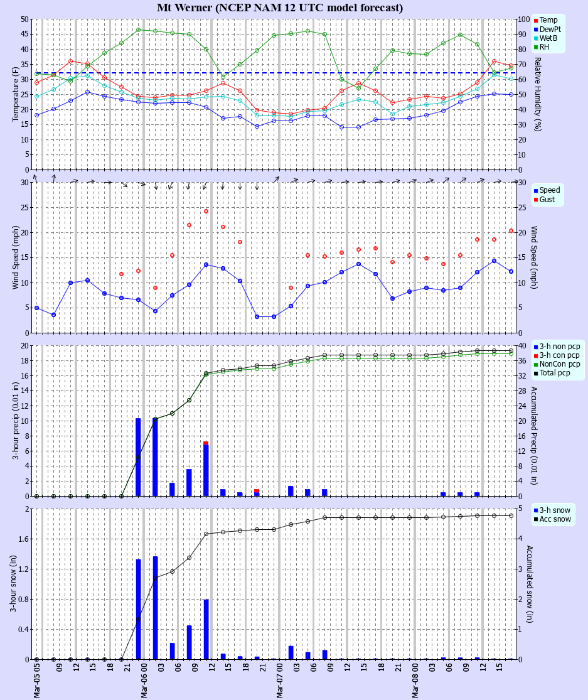Click the Mar-07 00 x-axis date label
This screenshot has width=588, height=700.
coord(279,680)
